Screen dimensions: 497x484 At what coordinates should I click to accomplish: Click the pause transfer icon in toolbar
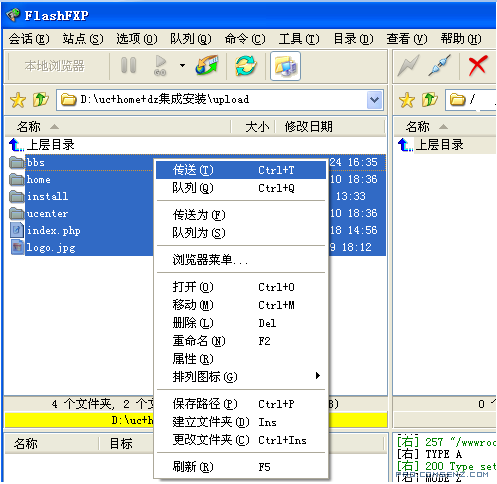pyautogui.click(x=128, y=65)
